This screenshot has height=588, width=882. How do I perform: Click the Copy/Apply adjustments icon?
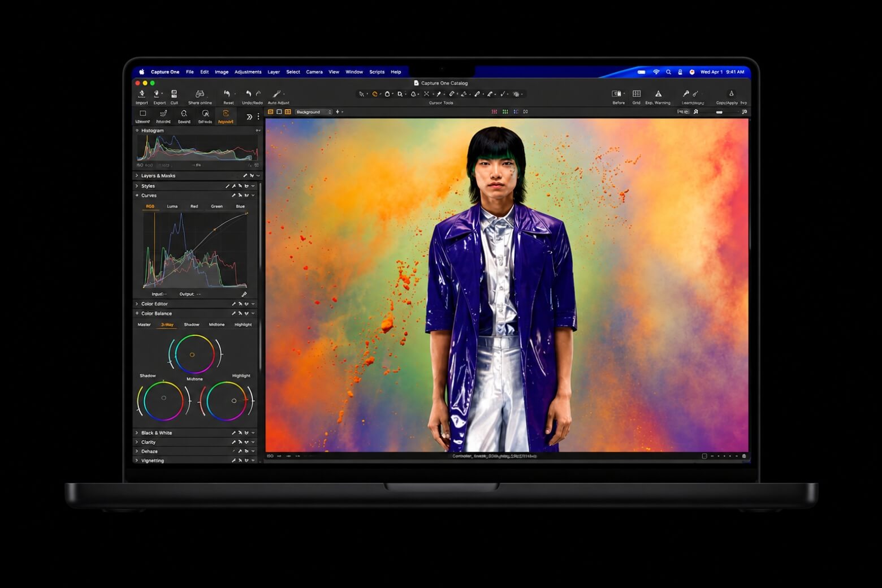(x=731, y=94)
